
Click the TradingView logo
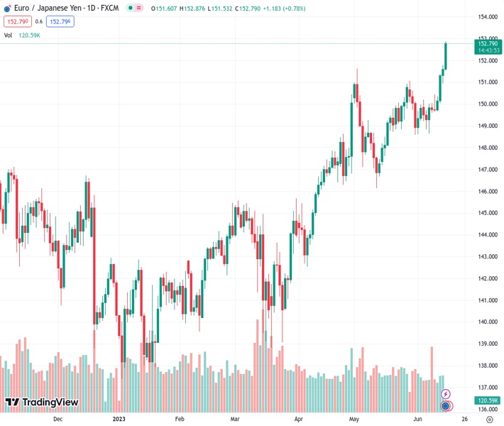pos(41,403)
